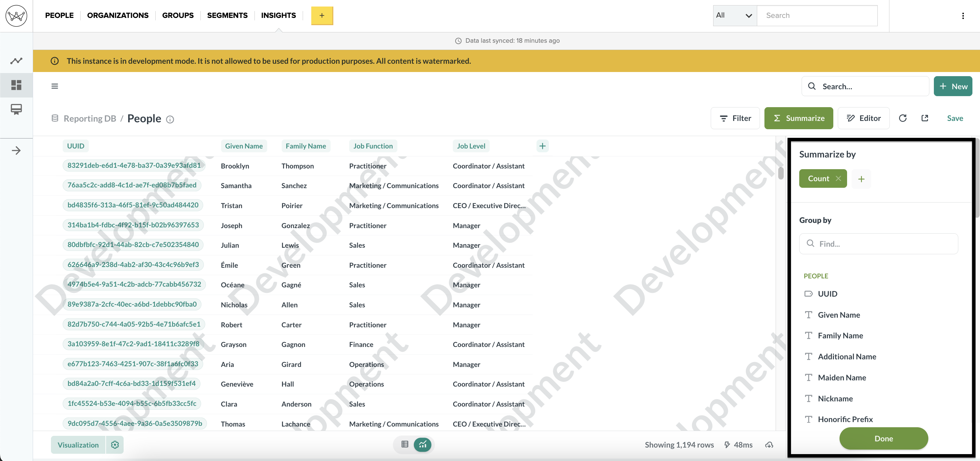The width and height of the screenshot is (980, 461).
Task: Click the Job Function column header
Action: click(x=373, y=146)
